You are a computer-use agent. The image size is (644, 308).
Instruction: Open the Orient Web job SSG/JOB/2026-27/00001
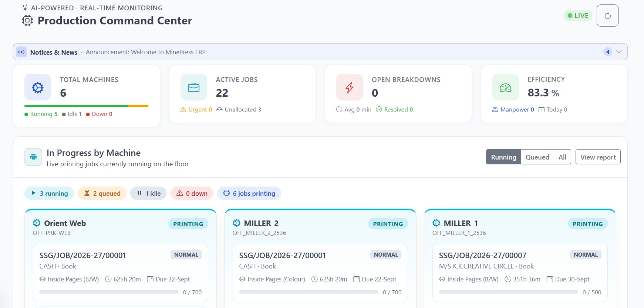click(x=120, y=273)
